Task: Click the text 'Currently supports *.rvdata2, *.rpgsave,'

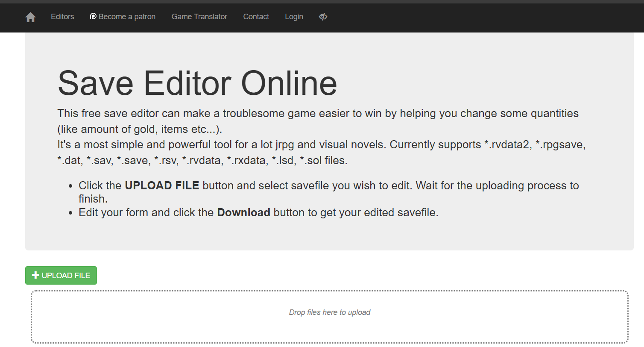Action: (487, 145)
